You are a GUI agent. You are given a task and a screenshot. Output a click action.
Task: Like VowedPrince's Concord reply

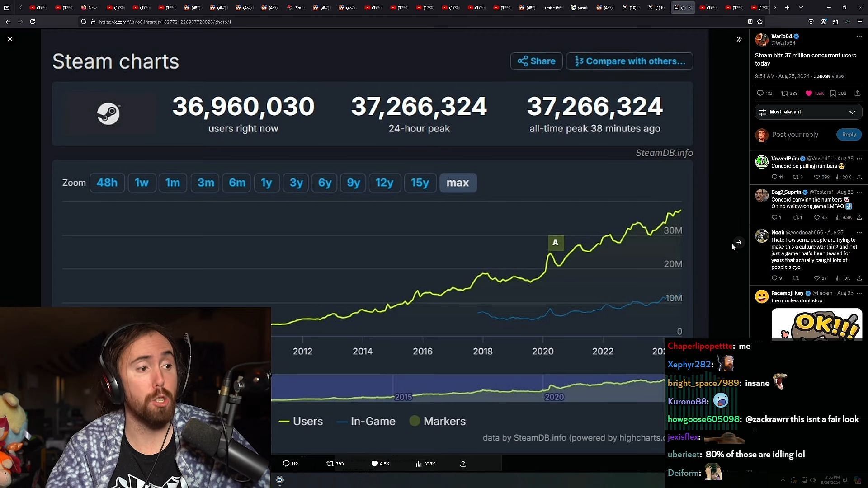click(817, 177)
